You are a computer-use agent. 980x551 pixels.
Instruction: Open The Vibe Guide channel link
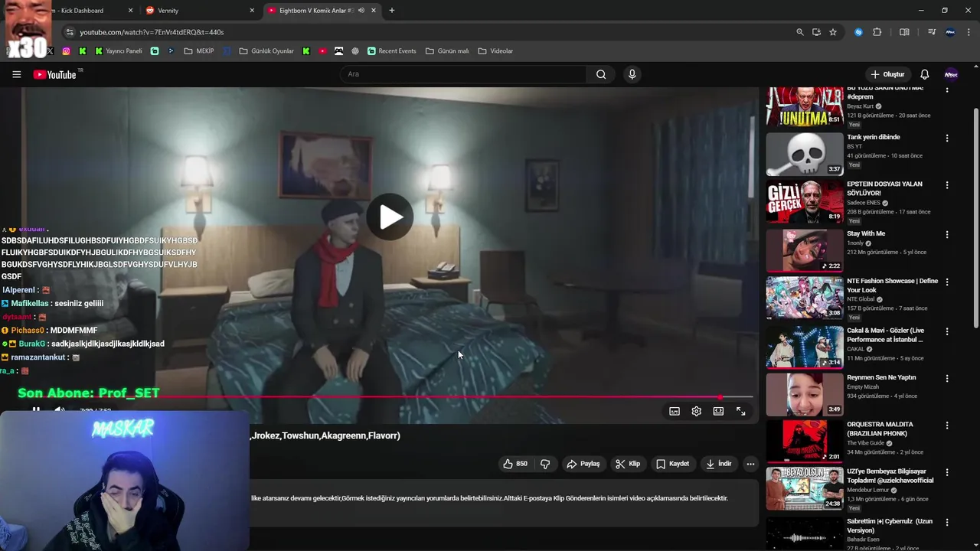(865, 443)
